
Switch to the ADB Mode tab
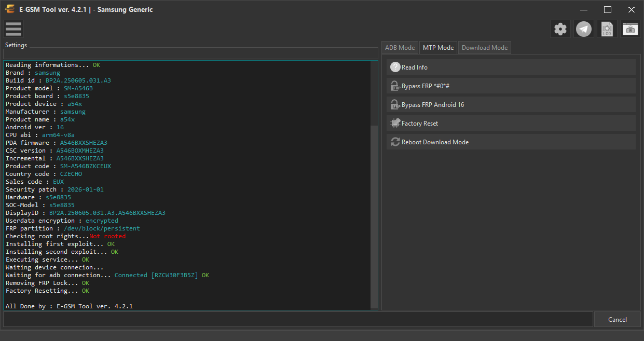click(x=400, y=48)
